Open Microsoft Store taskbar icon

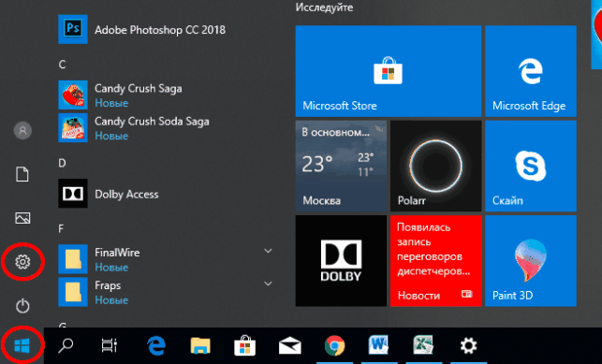[245, 346]
